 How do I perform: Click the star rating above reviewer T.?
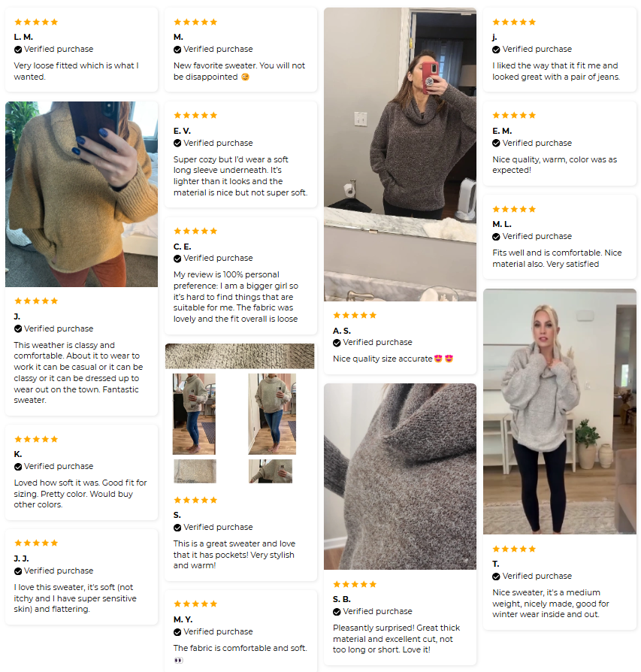514,549
